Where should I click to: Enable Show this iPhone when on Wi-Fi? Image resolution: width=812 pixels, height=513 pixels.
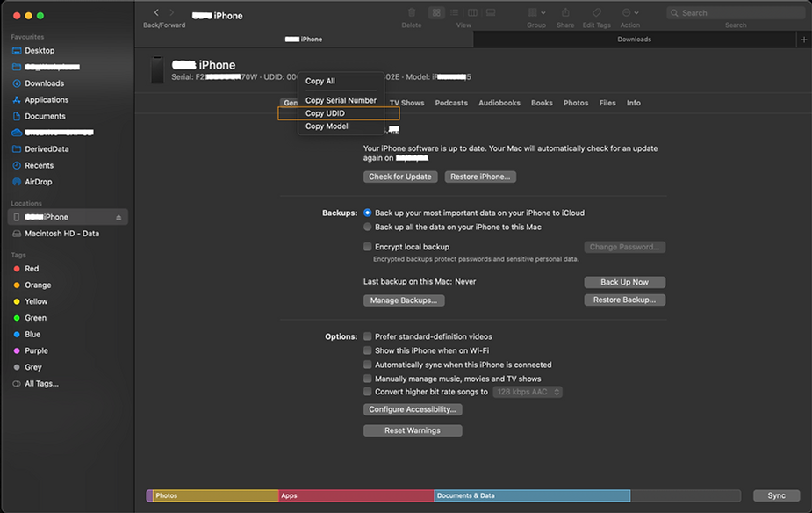pyautogui.click(x=368, y=350)
